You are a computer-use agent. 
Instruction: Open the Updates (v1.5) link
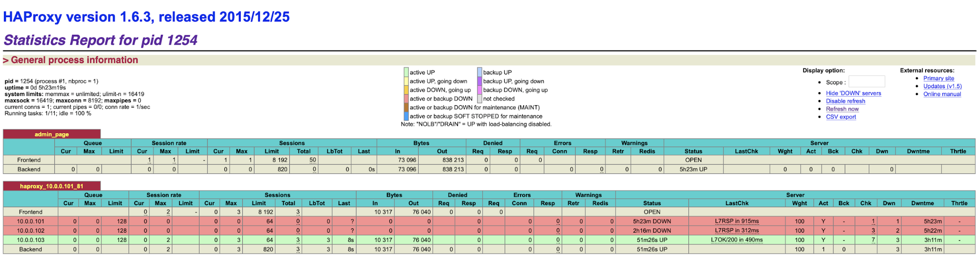click(942, 86)
